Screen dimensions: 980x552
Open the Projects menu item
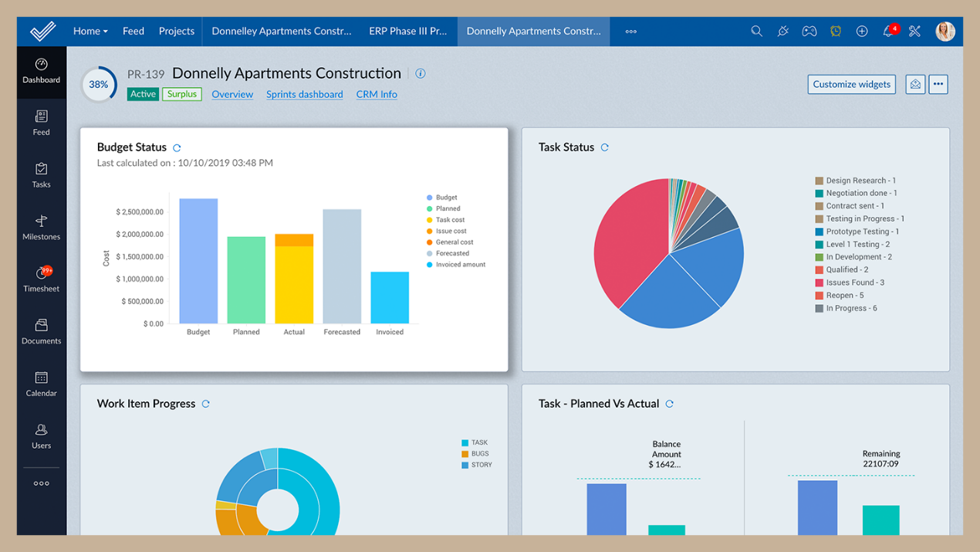pyautogui.click(x=176, y=32)
